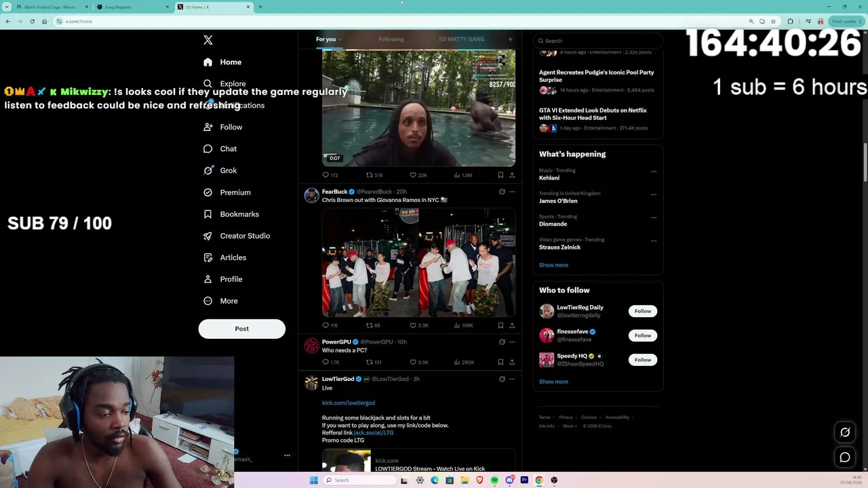
Task: Open Grok in the sidebar
Action: point(220,170)
